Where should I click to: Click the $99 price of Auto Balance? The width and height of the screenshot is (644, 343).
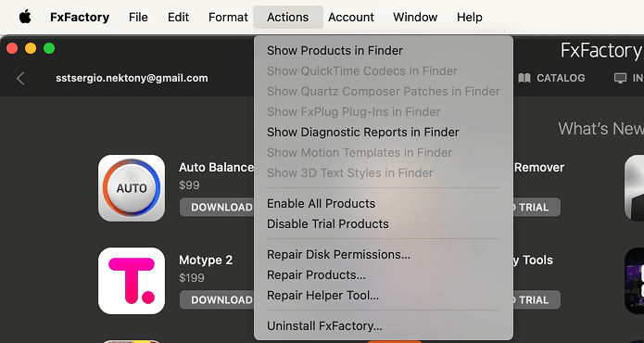point(189,185)
